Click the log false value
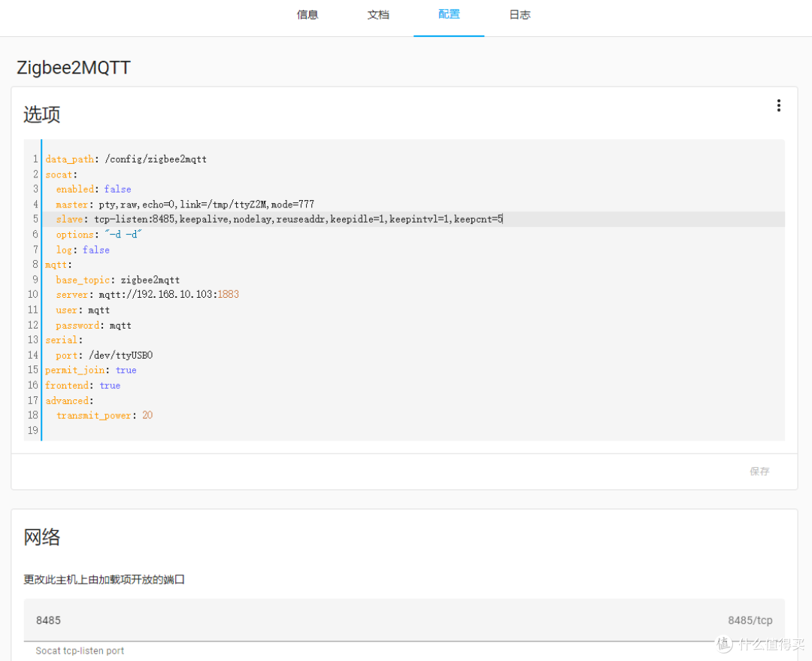This screenshot has height=661, width=812. tap(95, 250)
